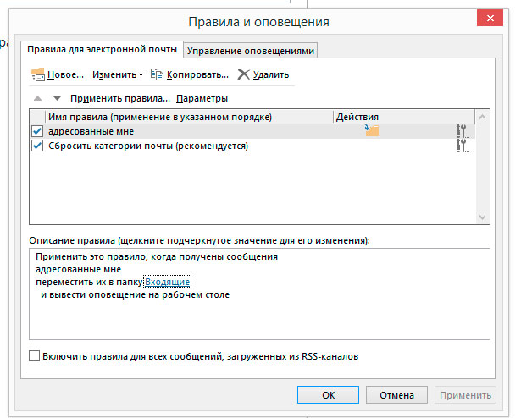This screenshot has width=532, height=418.
Task: Move rule down with the down arrow
Action: [x=57, y=98]
